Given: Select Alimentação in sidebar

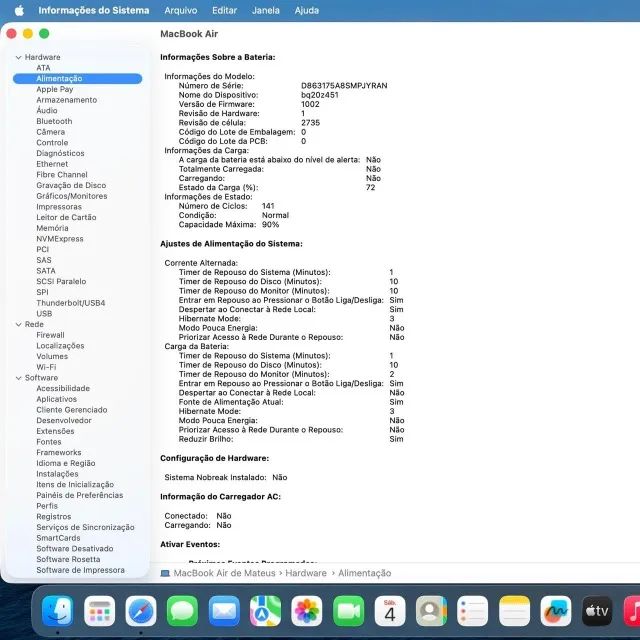Looking at the screenshot, I should pyautogui.click(x=78, y=78).
